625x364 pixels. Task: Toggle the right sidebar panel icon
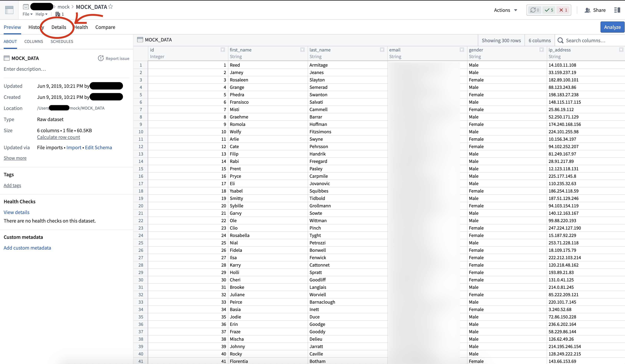[617, 10]
